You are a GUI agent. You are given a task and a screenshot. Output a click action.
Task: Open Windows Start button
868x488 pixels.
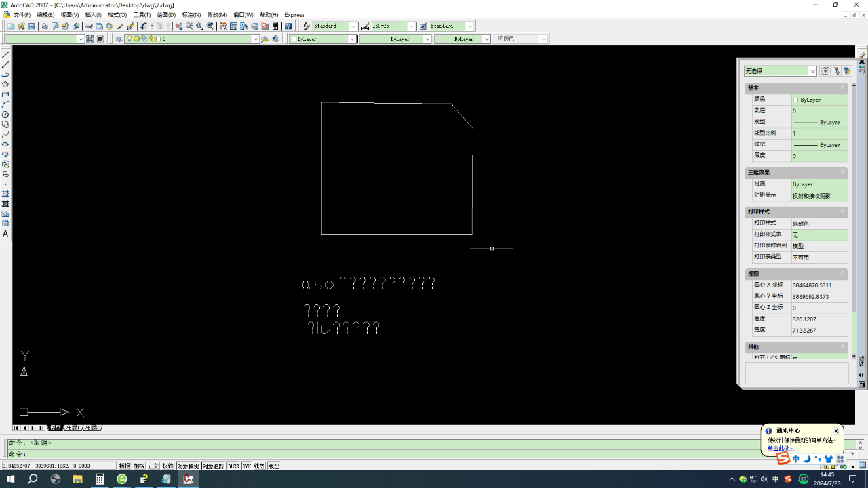pos(11,479)
